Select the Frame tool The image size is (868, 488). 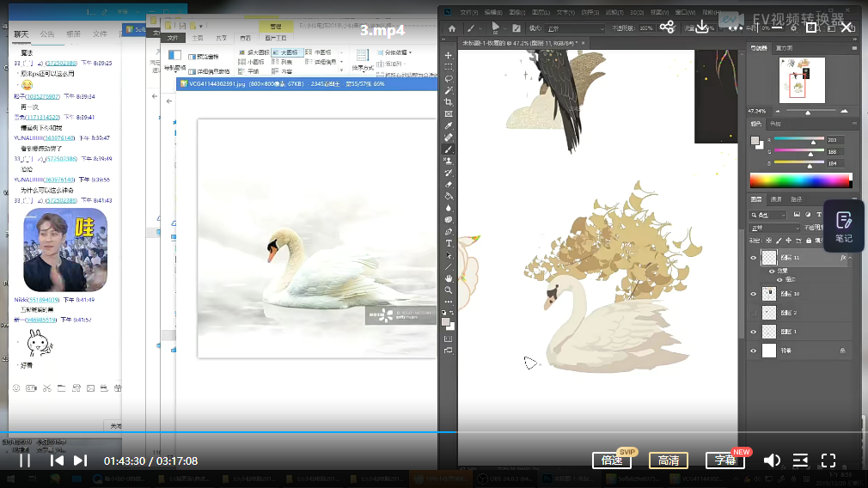click(449, 114)
